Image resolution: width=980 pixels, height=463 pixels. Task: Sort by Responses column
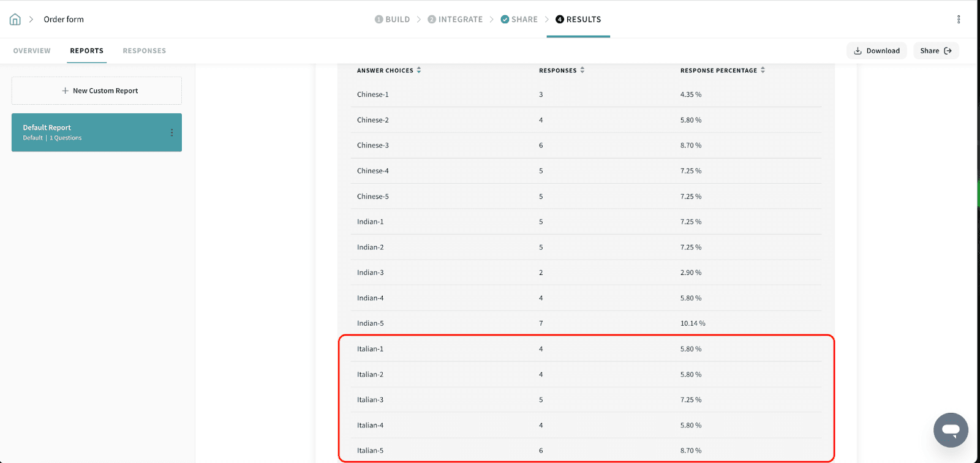click(582, 70)
